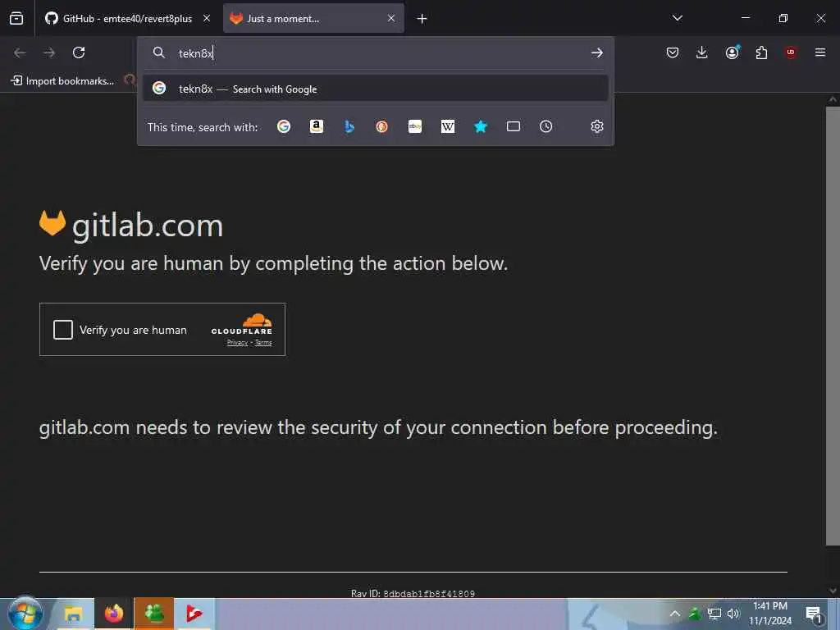Search bookmarks using the star icon
840x630 pixels.
[481, 126]
